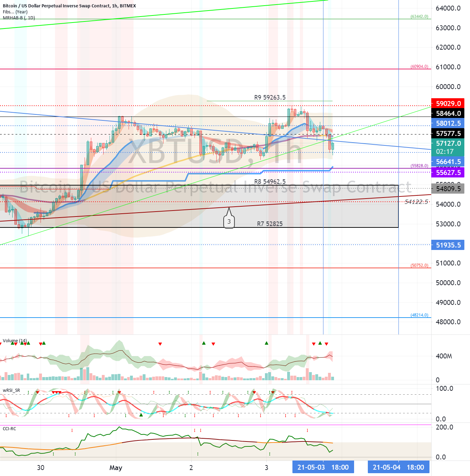The width and height of the screenshot is (470, 476).
Task: Open the Volume (14) indicator legend
Action: pos(15,341)
